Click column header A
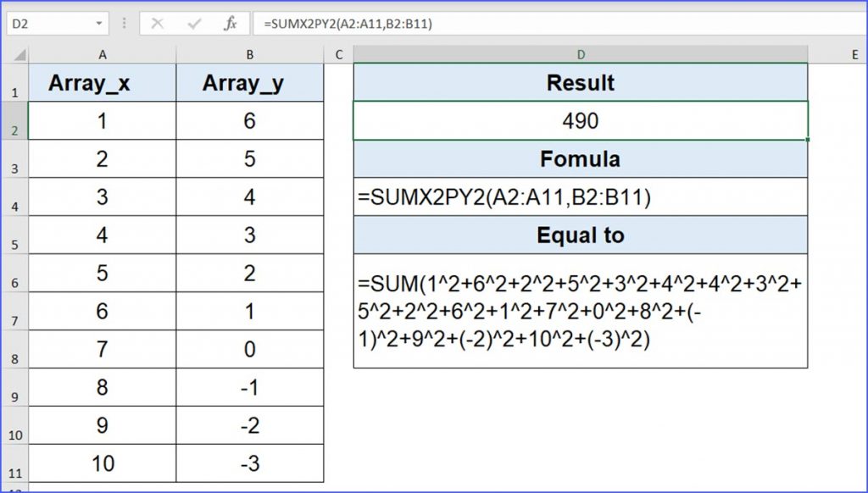 click(103, 54)
